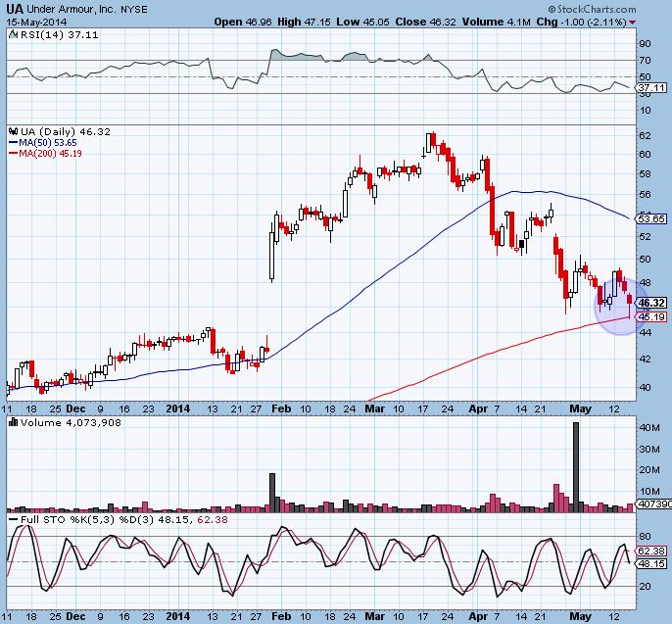The width and height of the screenshot is (672, 624).
Task: Click the Chg -1.00 (-2.11%) value
Action: (x=581, y=22)
